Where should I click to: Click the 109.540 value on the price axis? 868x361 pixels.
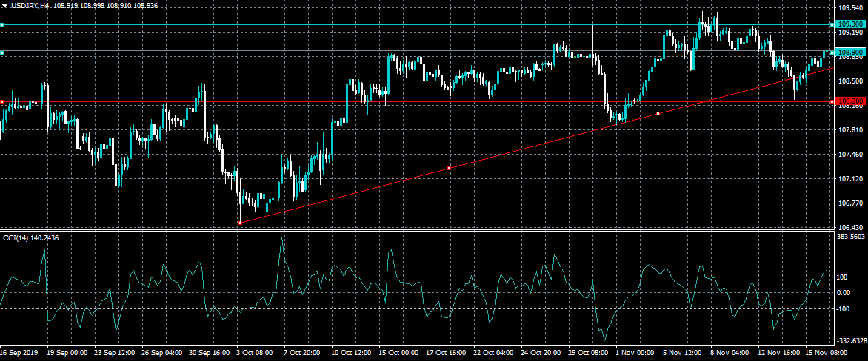pyautogui.click(x=852, y=8)
